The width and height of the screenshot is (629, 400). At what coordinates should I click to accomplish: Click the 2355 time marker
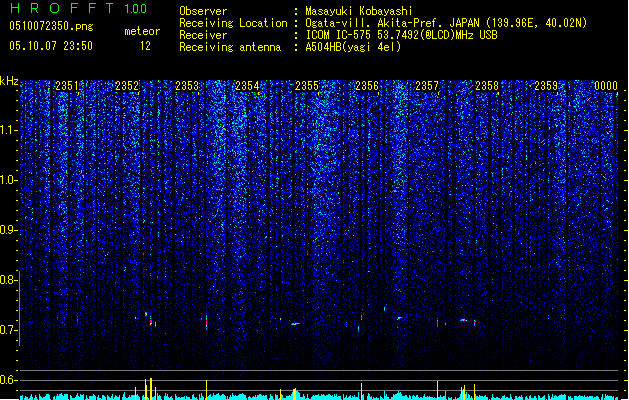click(x=307, y=86)
